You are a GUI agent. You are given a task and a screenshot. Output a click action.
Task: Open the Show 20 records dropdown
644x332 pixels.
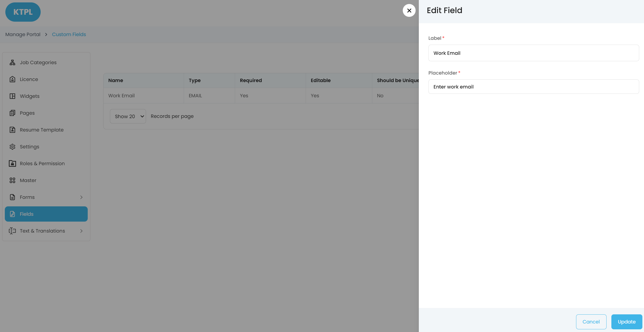click(x=128, y=116)
